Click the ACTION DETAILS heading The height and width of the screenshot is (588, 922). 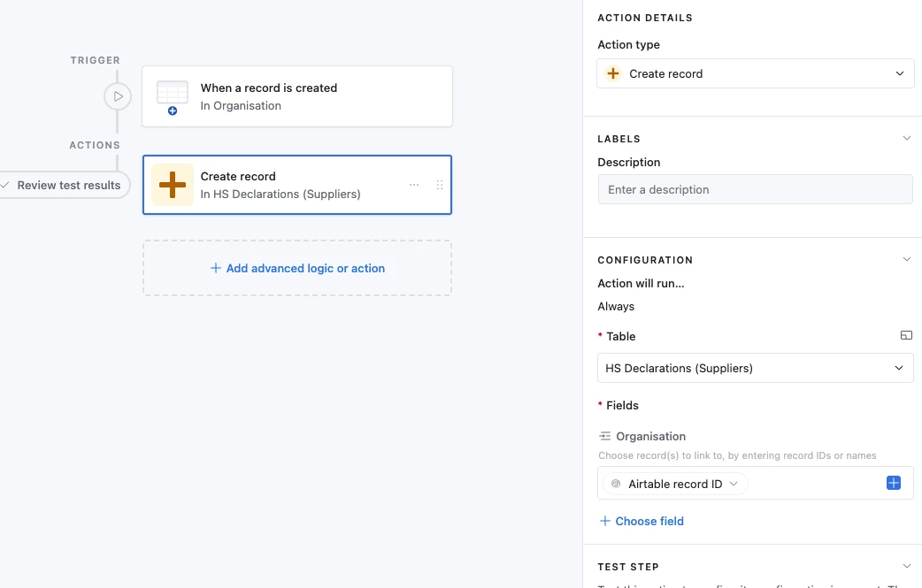point(644,18)
